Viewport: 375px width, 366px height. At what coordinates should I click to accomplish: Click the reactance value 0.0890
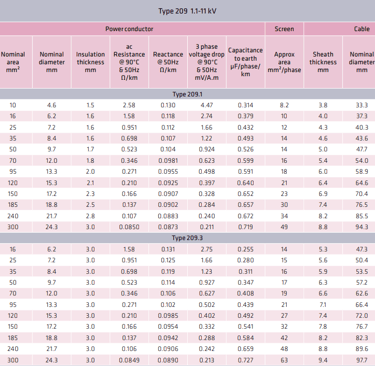pos(168,360)
